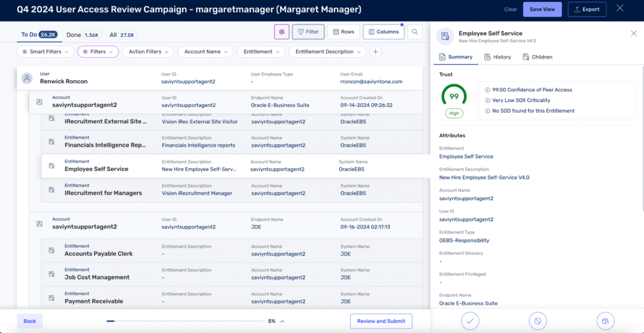The image size is (644, 333).
Task: Expand the progress percentage chevron
Action: click(x=282, y=321)
